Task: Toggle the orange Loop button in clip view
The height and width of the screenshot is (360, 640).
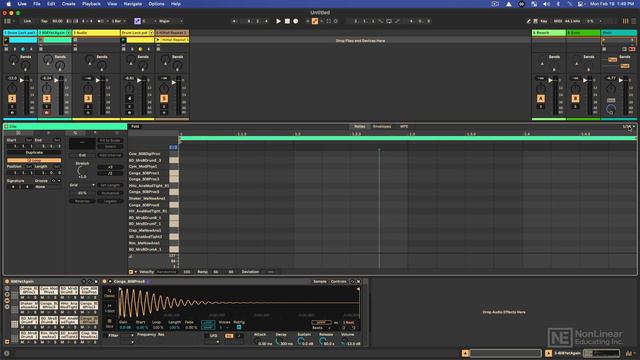Action: pyautogui.click(x=34, y=160)
